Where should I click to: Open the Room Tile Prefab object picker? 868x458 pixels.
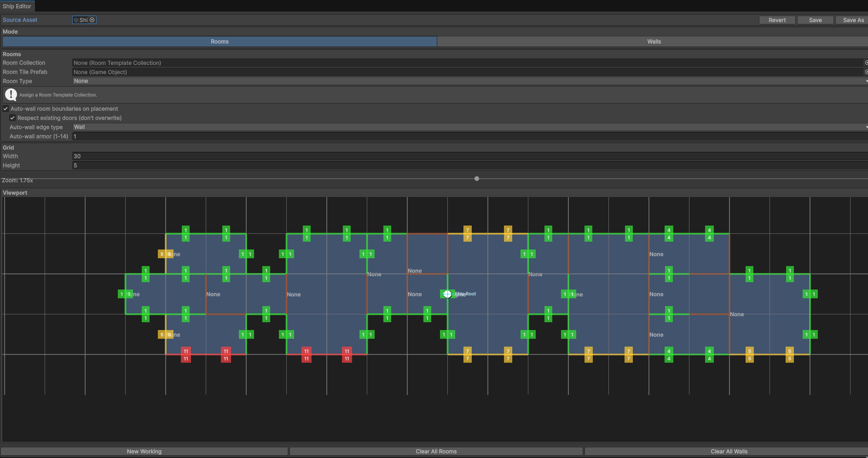(866, 72)
